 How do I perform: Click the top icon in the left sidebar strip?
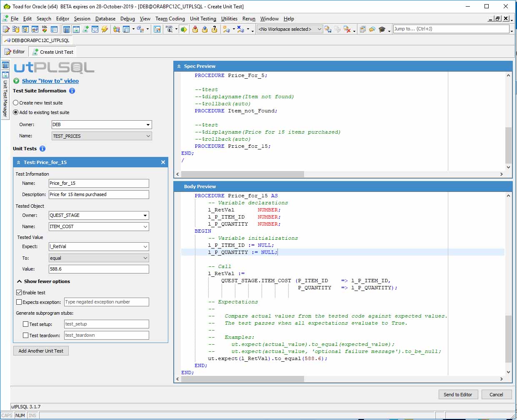point(5,65)
